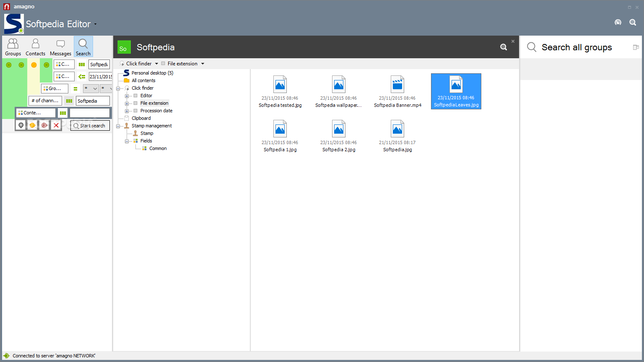
Task: Toggle the Editor checkbox in the tree
Action: click(x=135, y=96)
